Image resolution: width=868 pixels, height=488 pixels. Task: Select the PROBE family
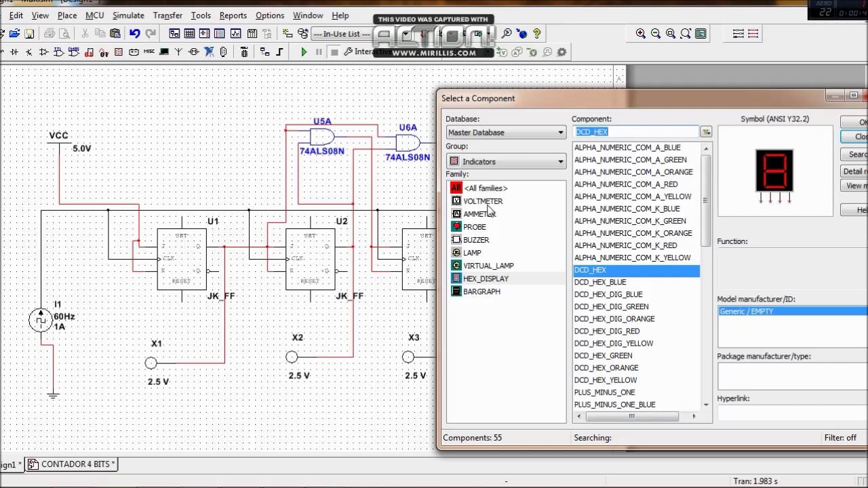[474, 226]
